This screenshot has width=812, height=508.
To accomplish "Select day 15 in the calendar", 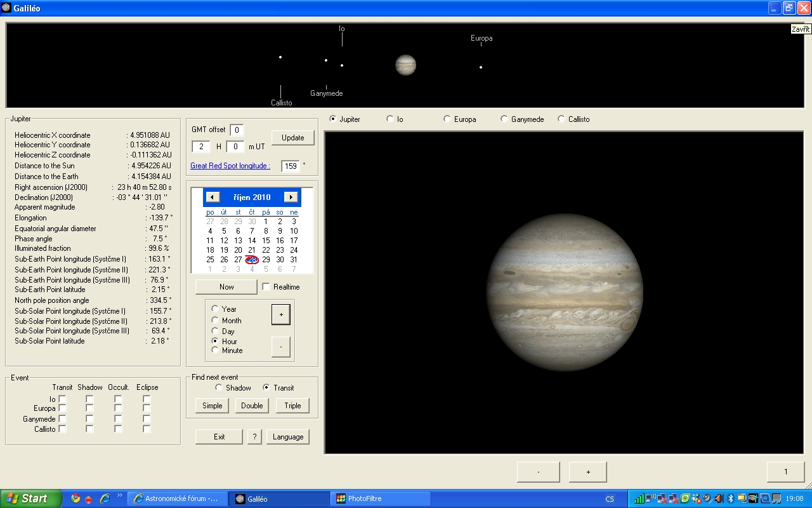I will pyautogui.click(x=266, y=241).
